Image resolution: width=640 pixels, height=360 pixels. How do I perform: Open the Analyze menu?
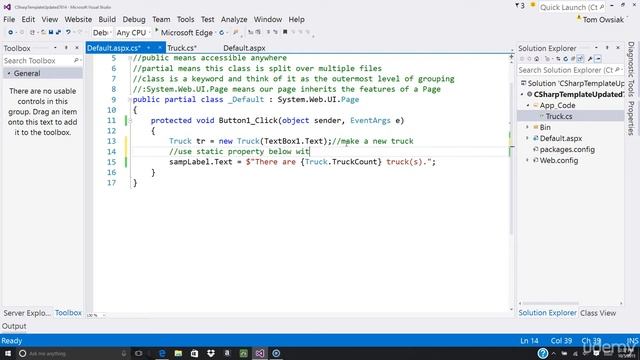click(234, 19)
